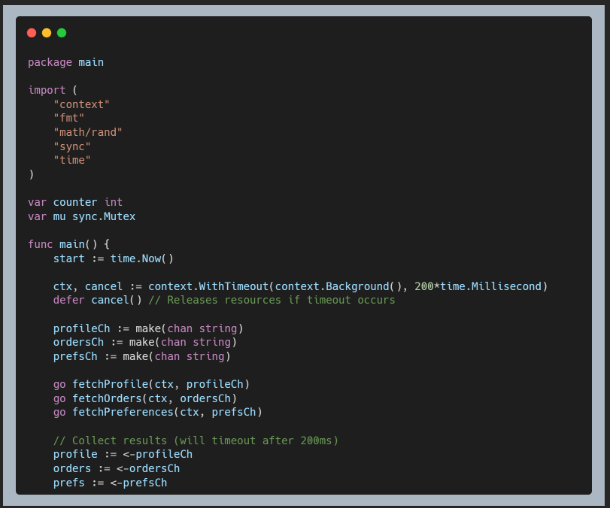Click the "fmt" import string

tap(69, 118)
